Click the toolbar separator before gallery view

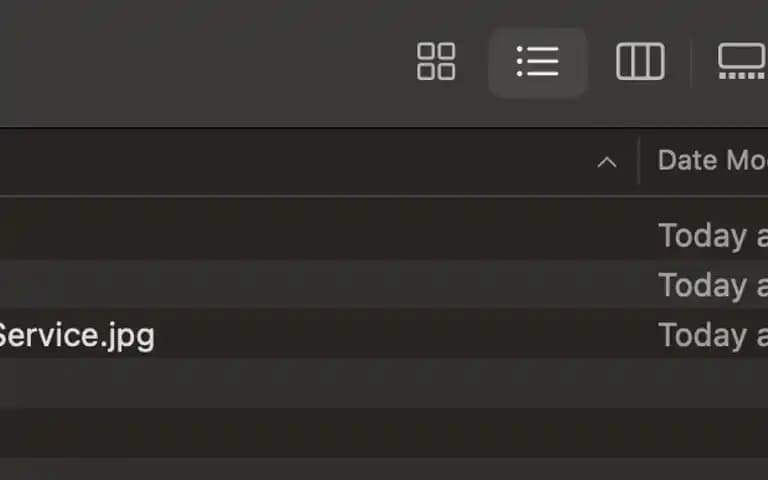click(691, 64)
